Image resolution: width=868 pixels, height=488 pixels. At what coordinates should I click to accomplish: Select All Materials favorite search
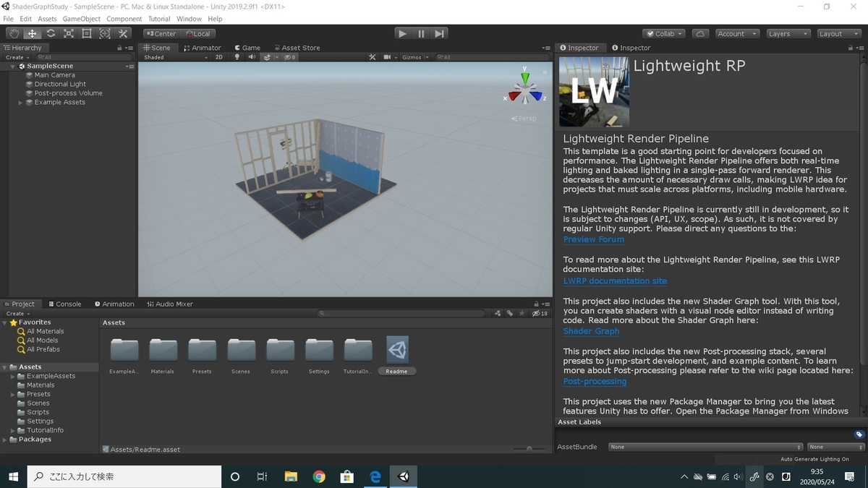(45, 331)
